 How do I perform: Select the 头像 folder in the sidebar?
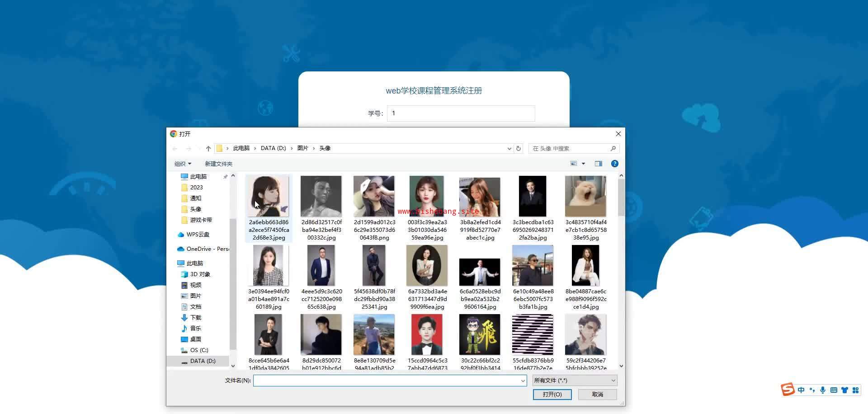click(195, 209)
